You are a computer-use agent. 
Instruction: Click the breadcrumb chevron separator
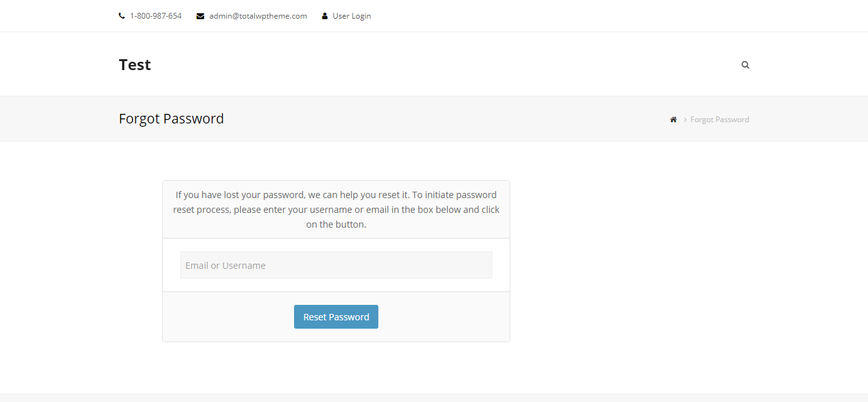pyautogui.click(x=685, y=120)
